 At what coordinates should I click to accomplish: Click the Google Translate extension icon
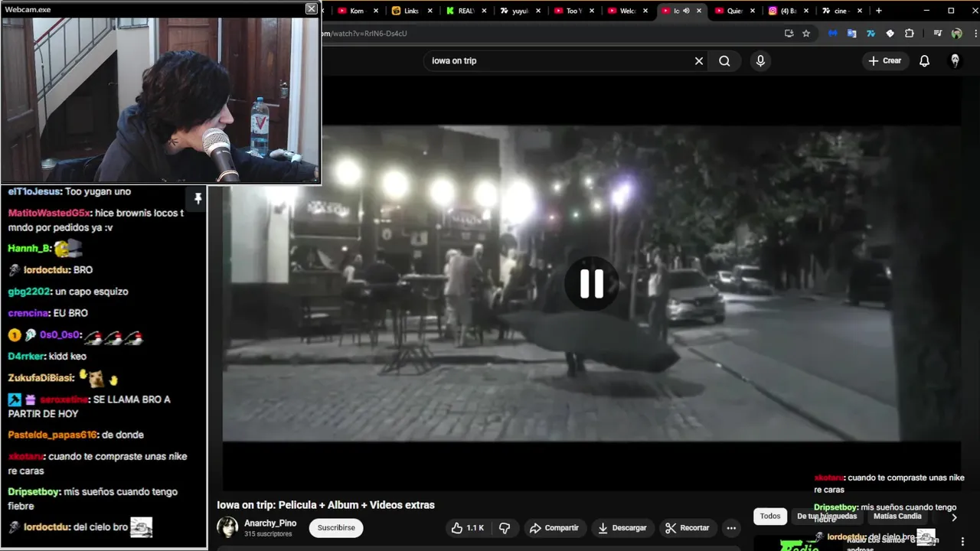point(851,34)
